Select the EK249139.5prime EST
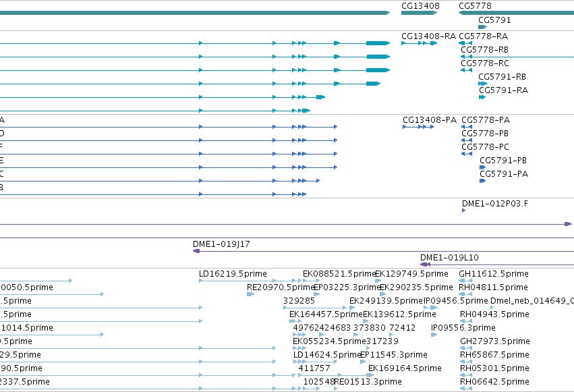This screenshot has width=574, height=392. click(x=352, y=308)
